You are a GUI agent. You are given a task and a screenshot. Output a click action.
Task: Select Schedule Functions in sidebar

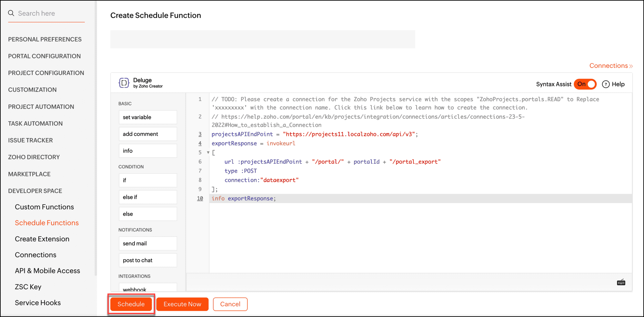[x=47, y=223]
